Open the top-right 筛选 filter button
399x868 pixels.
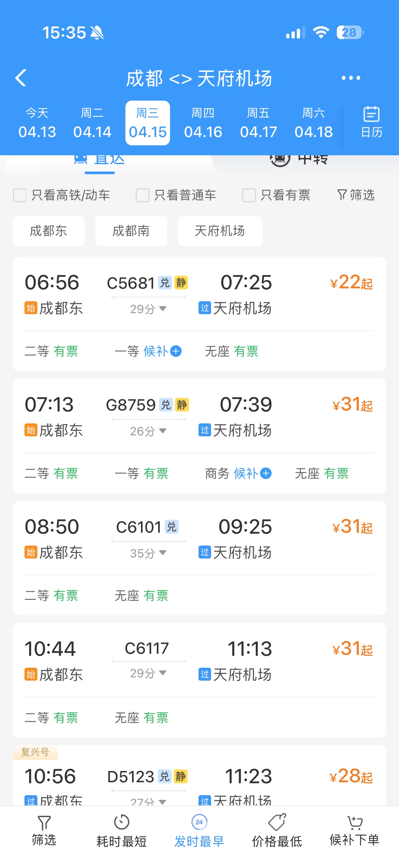[x=356, y=195]
